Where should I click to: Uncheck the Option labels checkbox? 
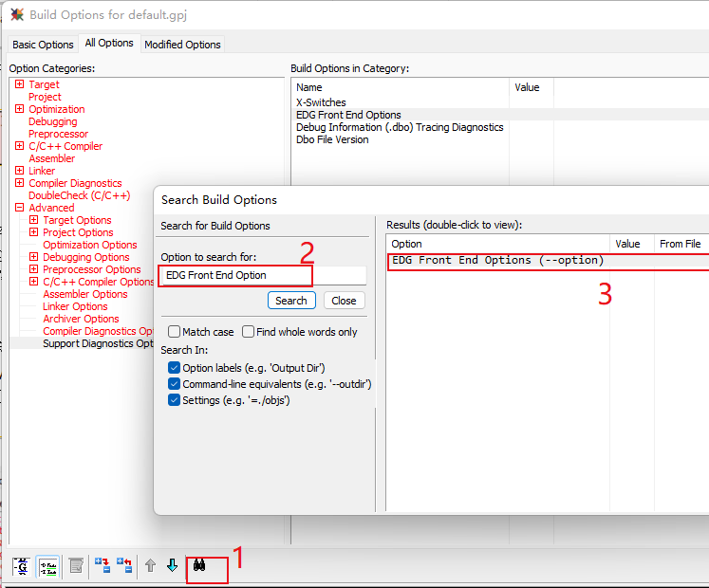pyautogui.click(x=174, y=368)
